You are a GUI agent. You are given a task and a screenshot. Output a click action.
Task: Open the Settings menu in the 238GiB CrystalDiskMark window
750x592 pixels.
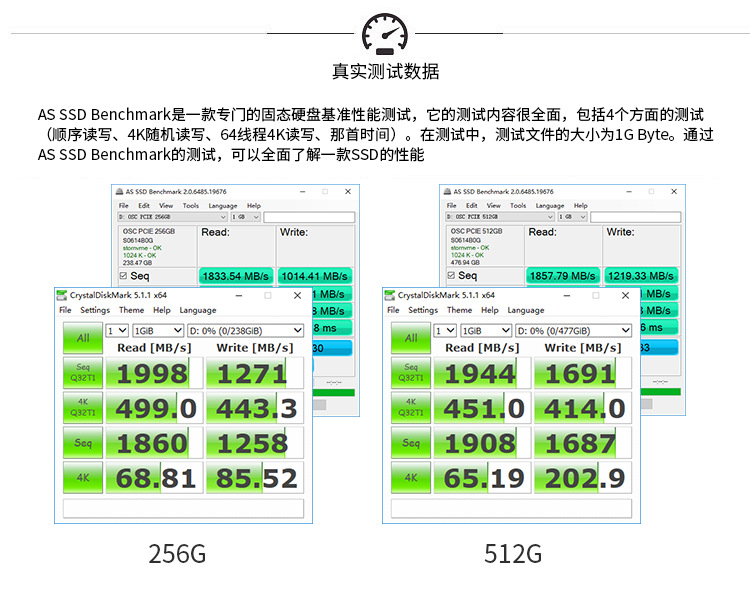[x=95, y=310]
